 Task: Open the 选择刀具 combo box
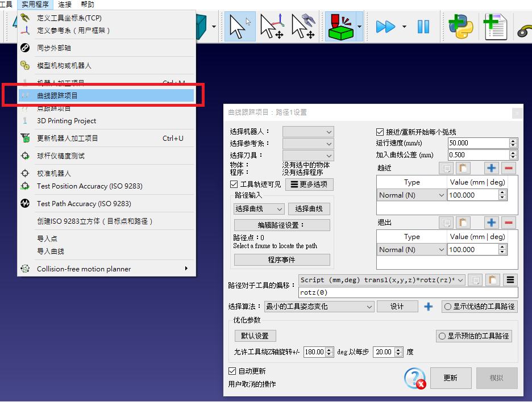pyautogui.click(x=308, y=156)
